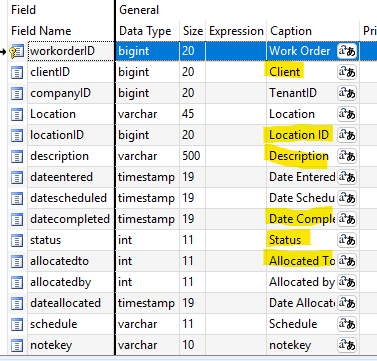The height and width of the screenshot is (361, 377).
Task: Select the field icon next to clientID
Action: (x=17, y=72)
